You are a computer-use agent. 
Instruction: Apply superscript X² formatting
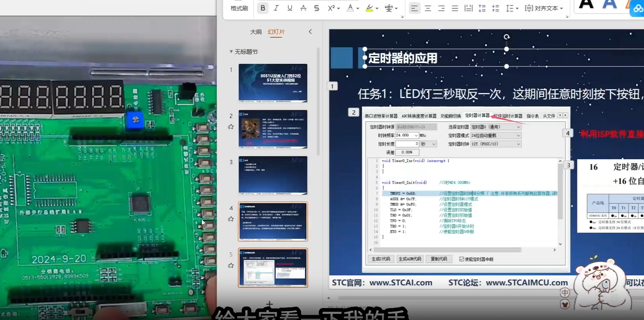(x=331, y=8)
